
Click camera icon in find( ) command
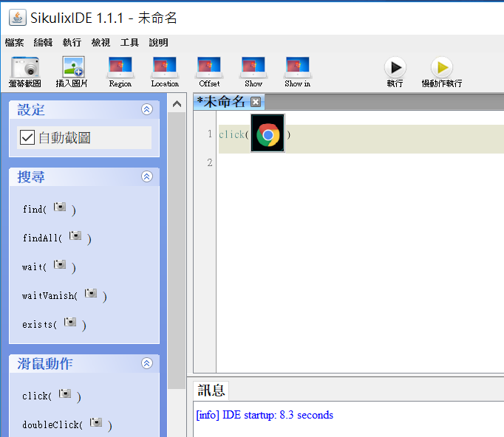pyautogui.click(x=60, y=207)
